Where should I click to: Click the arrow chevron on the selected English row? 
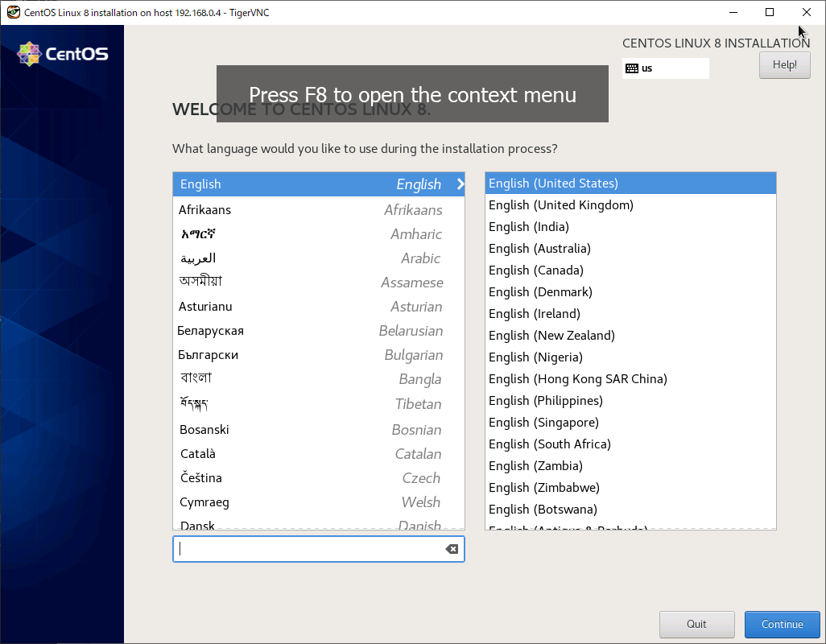coord(460,184)
